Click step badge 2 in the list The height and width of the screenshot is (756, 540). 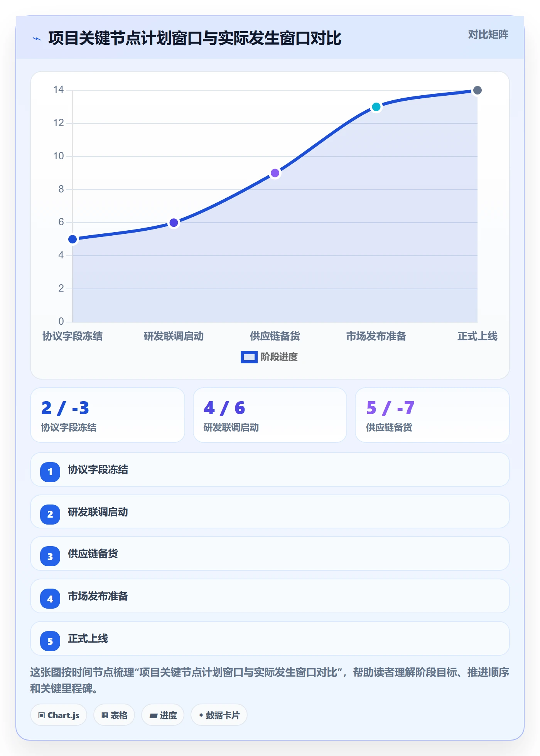50,514
